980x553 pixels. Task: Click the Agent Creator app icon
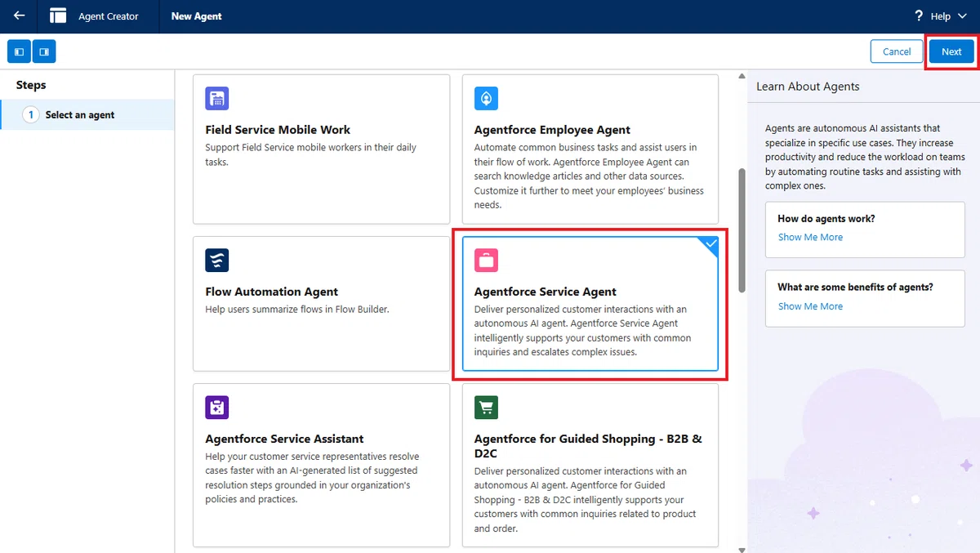pyautogui.click(x=58, y=16)
